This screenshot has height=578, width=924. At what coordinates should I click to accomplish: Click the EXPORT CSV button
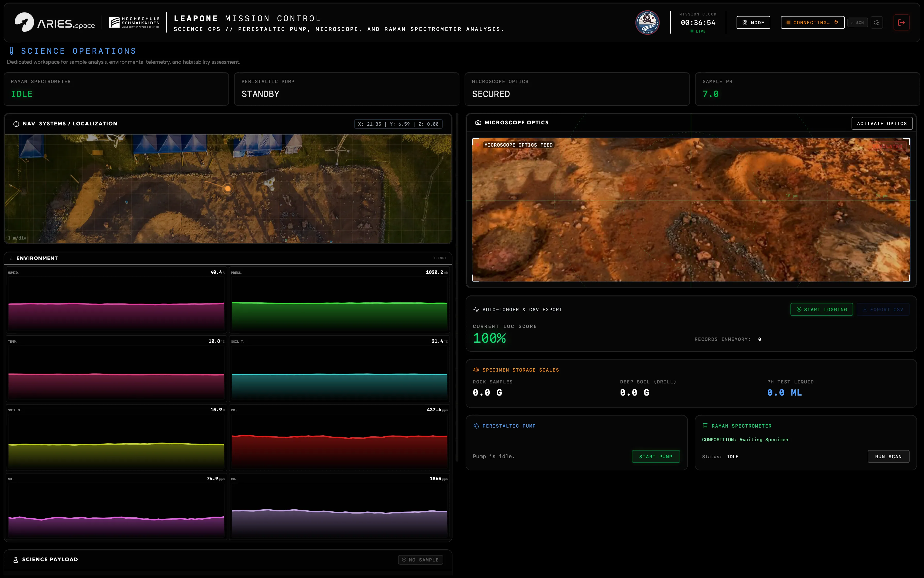[883, 310]
